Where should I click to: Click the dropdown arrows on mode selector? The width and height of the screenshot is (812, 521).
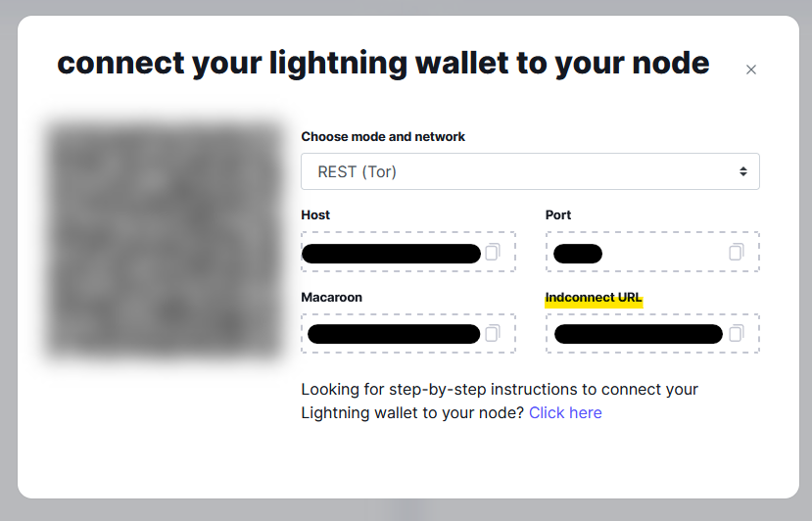point(743,171)
